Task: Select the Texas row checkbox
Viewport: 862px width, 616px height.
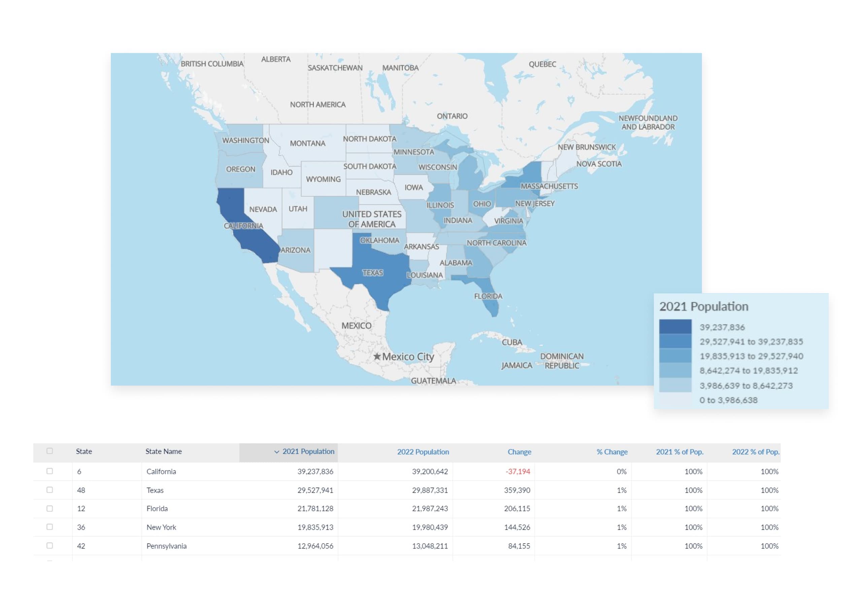Action: tap(50, 490)
